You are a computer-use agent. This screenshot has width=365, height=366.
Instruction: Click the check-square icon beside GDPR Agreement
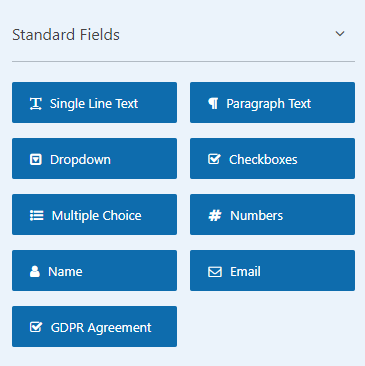[x=36, y=327]
